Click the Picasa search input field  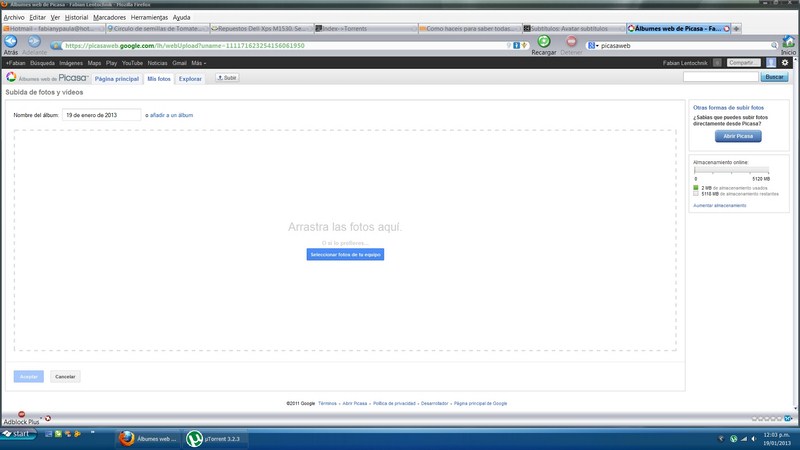(720, 77)
